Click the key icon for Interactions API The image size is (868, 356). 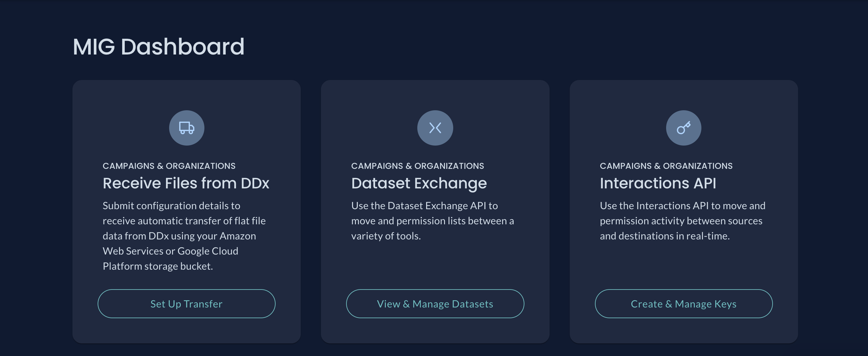[x=683, y=128]
